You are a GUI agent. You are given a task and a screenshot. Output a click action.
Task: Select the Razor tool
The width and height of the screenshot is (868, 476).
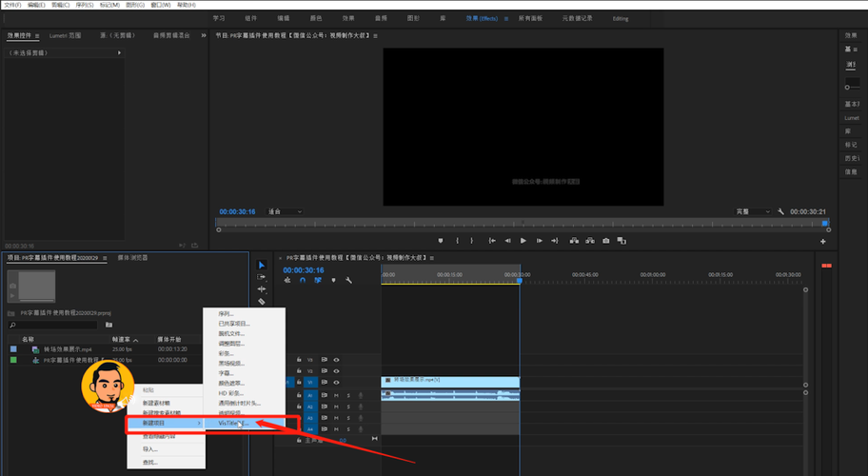tap(262, 302)
